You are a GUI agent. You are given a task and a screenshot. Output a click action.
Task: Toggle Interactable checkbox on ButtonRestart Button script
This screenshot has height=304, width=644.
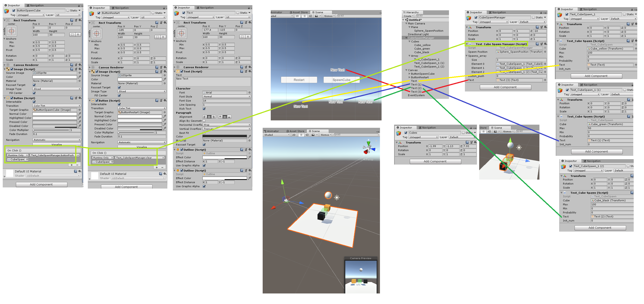pos(119,104)
